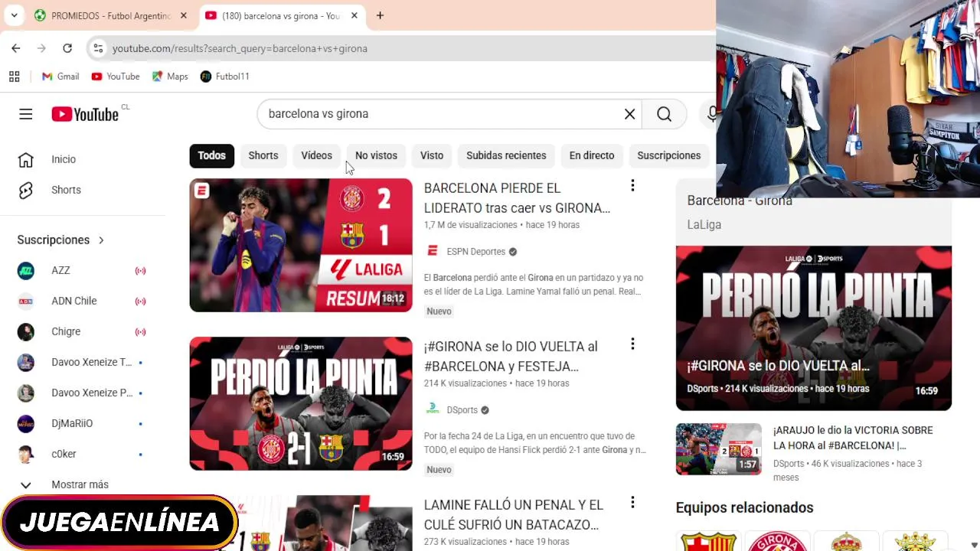The width and height of the screenshot is (980, 551).
Task: Expand the Suscripciones section chevron
Action: pos(101,240)
